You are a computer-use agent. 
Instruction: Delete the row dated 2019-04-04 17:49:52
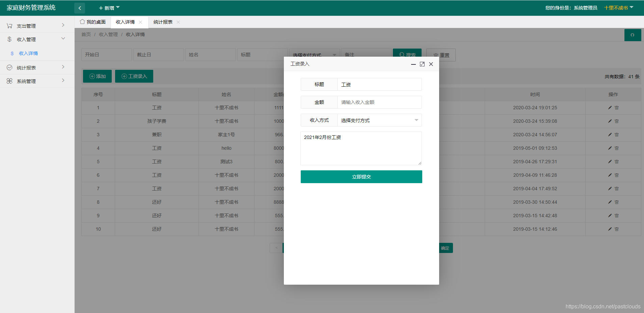(617, 189)
